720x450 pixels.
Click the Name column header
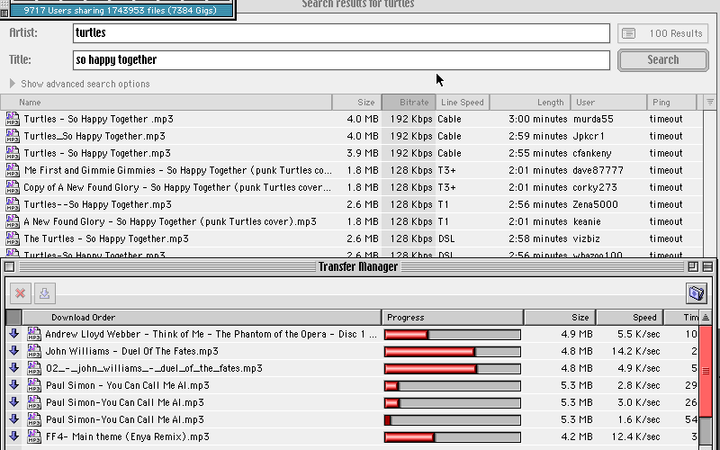pyautogui.click(x=180, y=102)
